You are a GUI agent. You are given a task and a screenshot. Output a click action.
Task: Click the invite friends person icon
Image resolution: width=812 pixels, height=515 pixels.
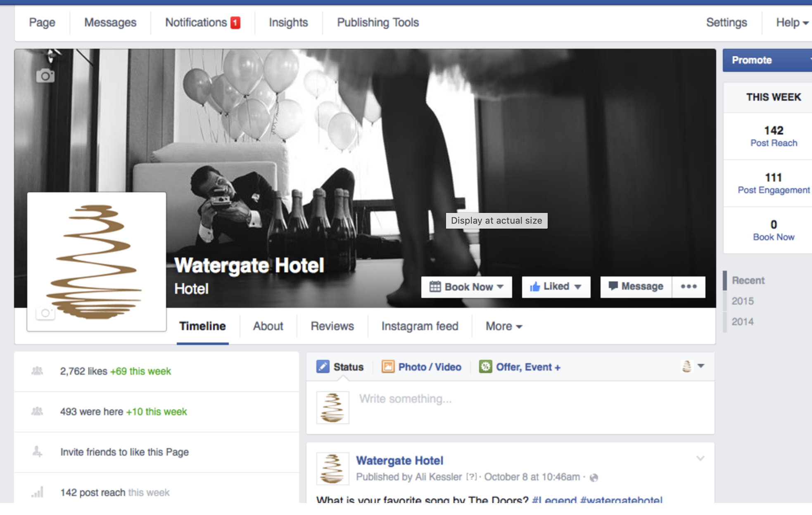click(37, 452)
